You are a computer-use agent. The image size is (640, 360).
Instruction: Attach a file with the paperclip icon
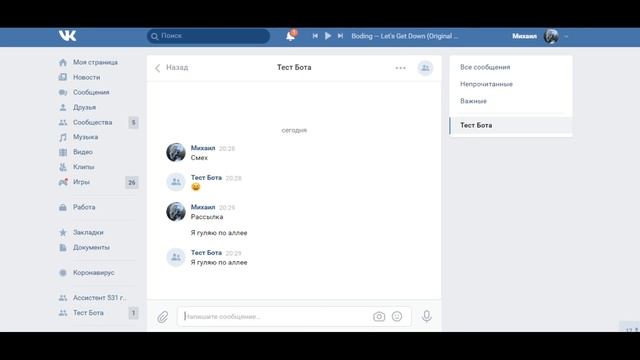click(x=162, y=317)
